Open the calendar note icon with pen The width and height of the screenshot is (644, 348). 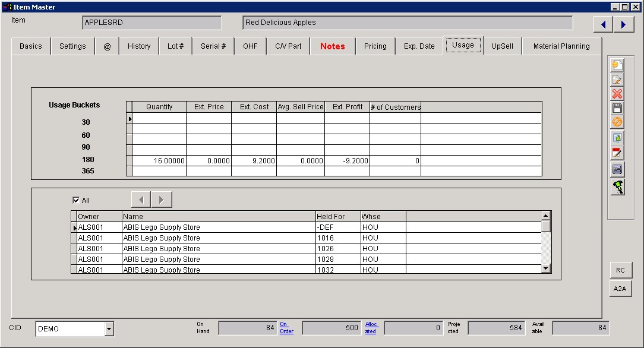pos(617,153)
